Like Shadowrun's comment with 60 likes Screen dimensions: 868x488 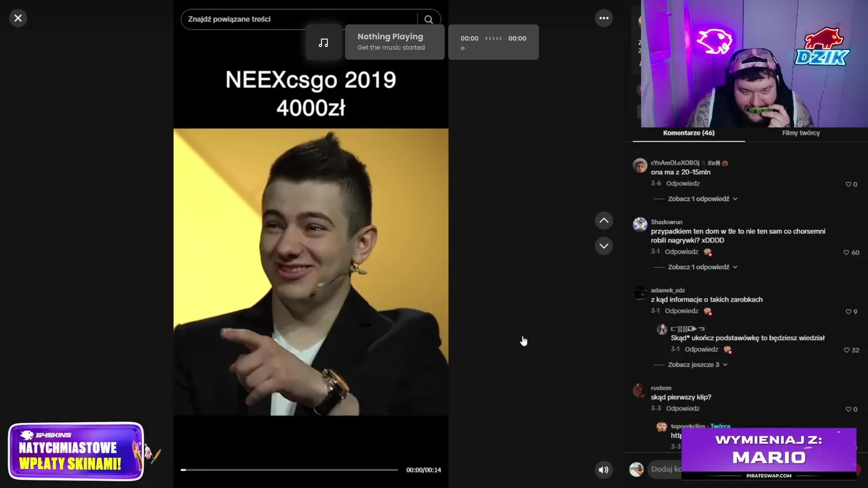846,252
